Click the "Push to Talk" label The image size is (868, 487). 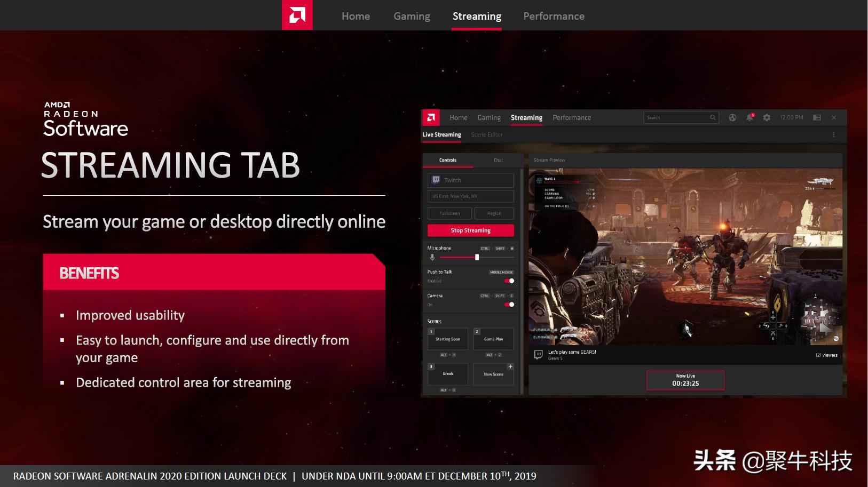(439, 272)
